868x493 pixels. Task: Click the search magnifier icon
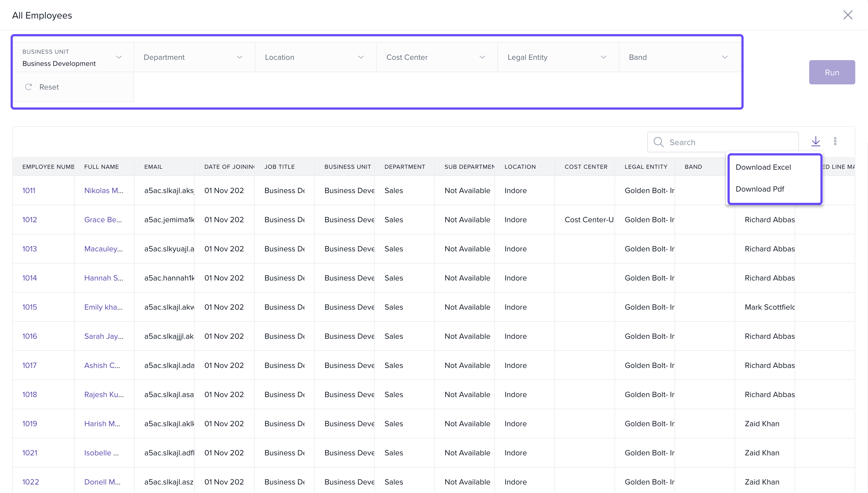coord(658,142)
